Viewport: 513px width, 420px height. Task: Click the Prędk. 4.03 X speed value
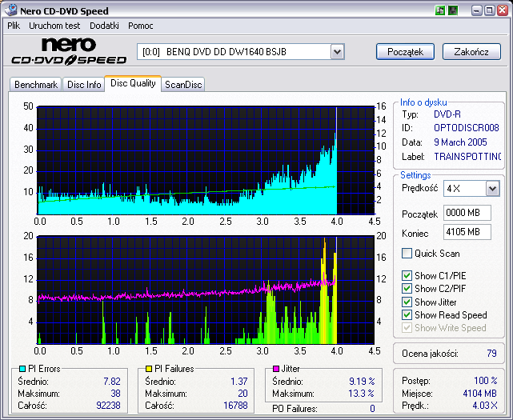coord(485,406)
